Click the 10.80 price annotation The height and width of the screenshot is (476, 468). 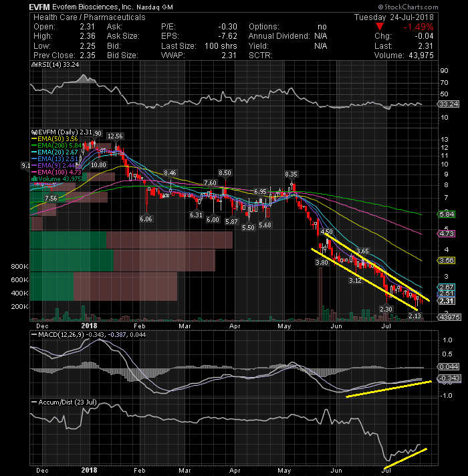point(98,165)
